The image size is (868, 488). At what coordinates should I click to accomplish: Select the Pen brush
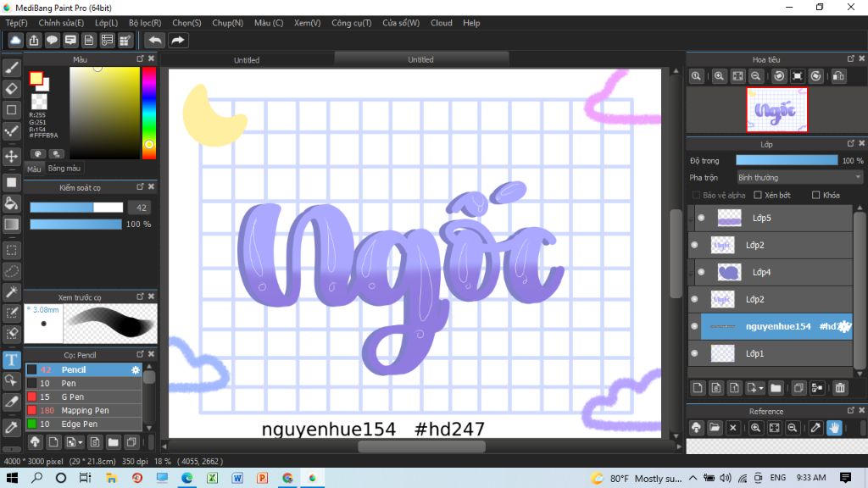tap(84, 384)
